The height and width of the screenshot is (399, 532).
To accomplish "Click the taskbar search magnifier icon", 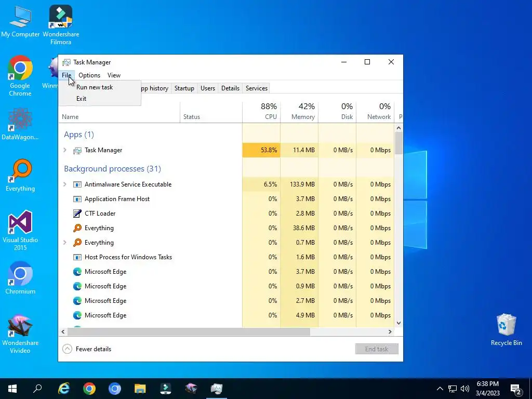I will click(x=37, y=389).
